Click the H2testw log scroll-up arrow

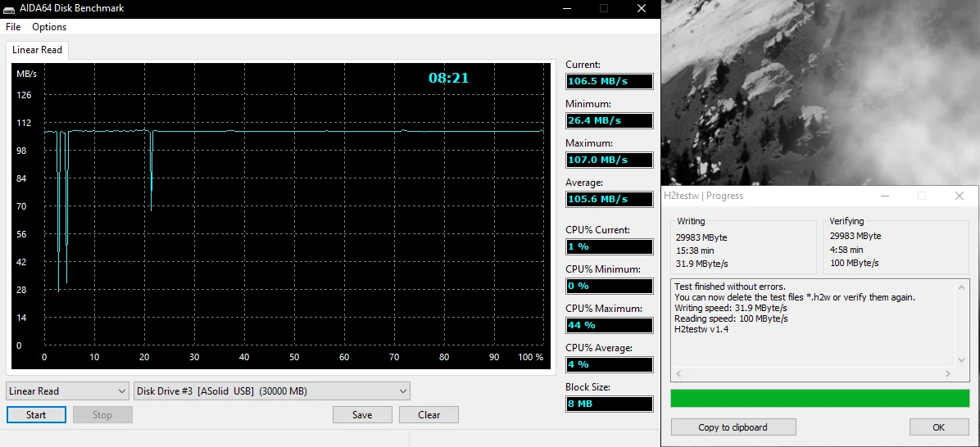click(x=963, y=287)
